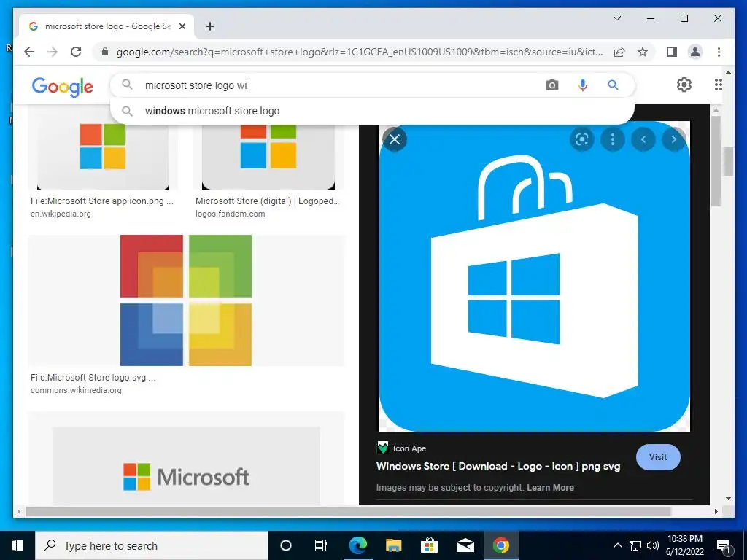Show next image in preview
This screenshot has height=560, width=747.
673,139
